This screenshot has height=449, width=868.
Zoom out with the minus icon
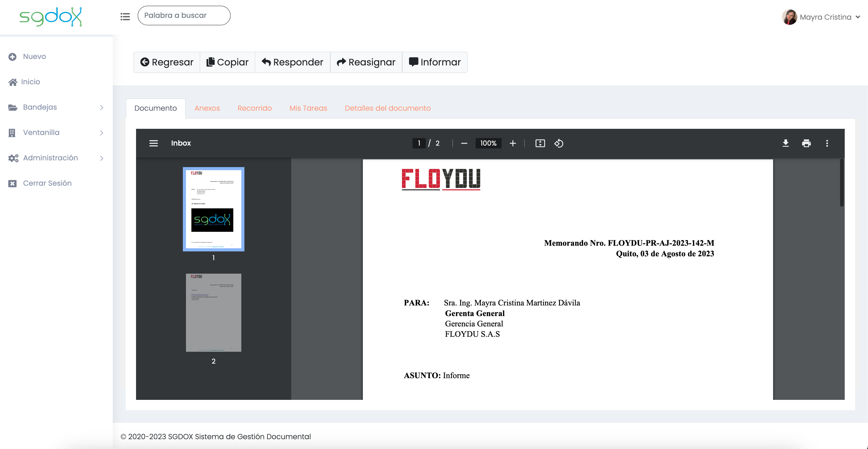point(464,143)
